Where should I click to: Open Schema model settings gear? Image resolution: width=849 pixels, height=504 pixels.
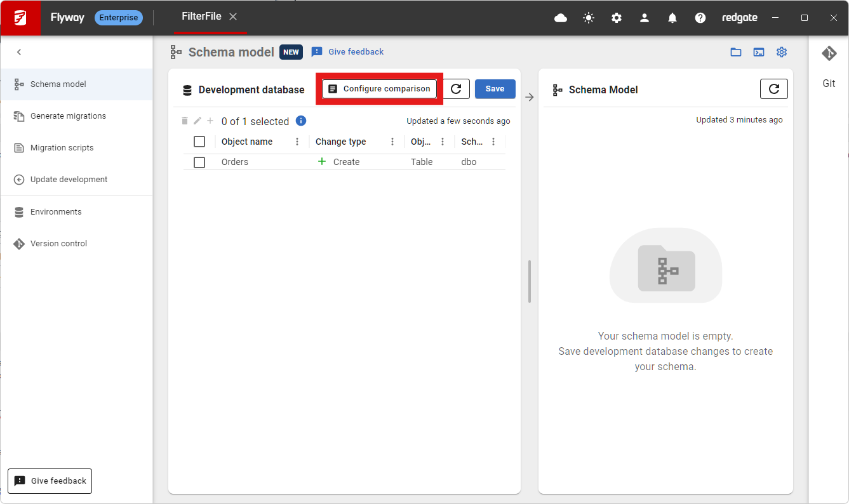point(782,52)
